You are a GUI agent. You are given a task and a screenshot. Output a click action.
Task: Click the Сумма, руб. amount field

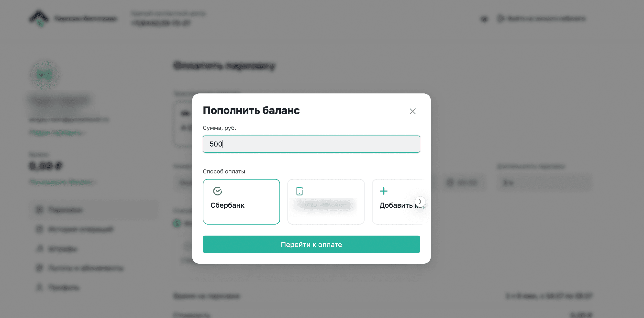coord(311,144)
